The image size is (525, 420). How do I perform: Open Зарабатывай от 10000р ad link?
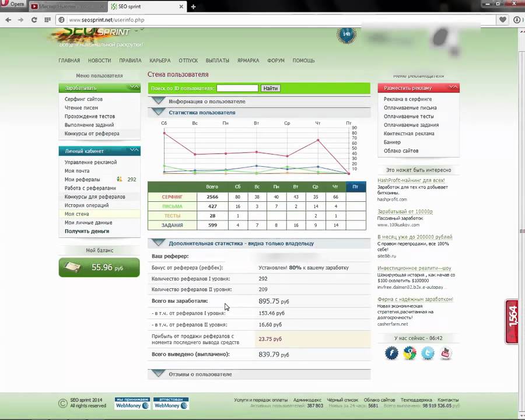[x=405, y=212]
